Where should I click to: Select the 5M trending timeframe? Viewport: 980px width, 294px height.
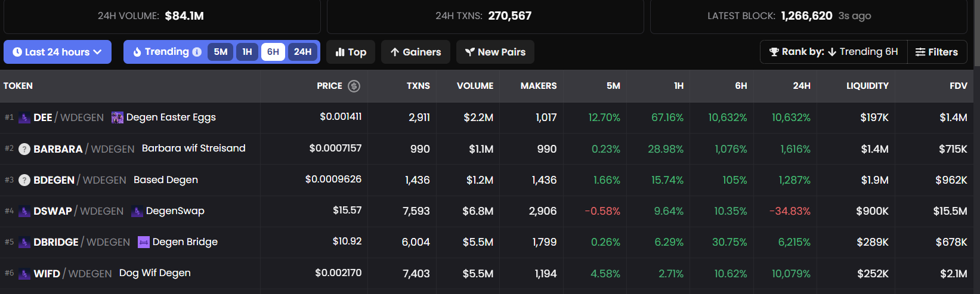pos(221,52)
